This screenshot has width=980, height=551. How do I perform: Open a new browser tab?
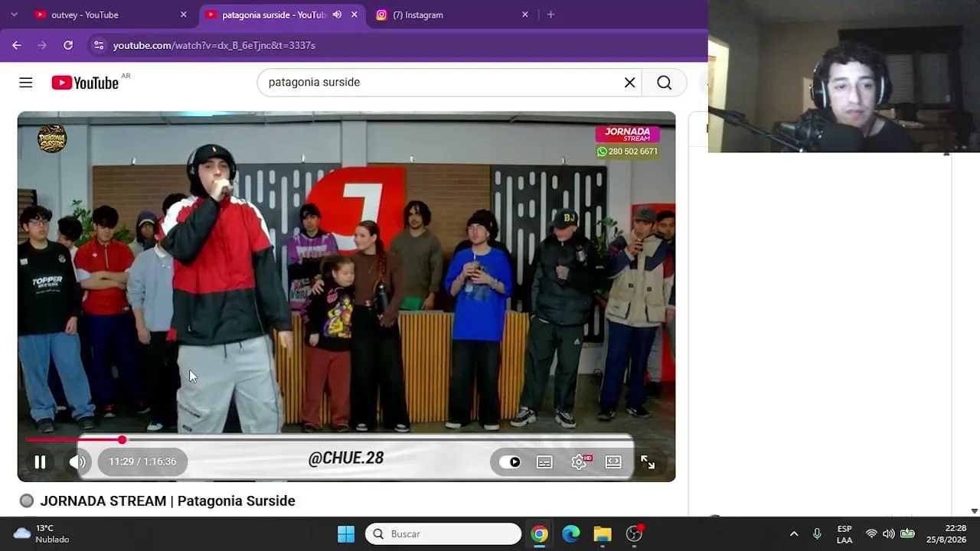coord(550,15)
